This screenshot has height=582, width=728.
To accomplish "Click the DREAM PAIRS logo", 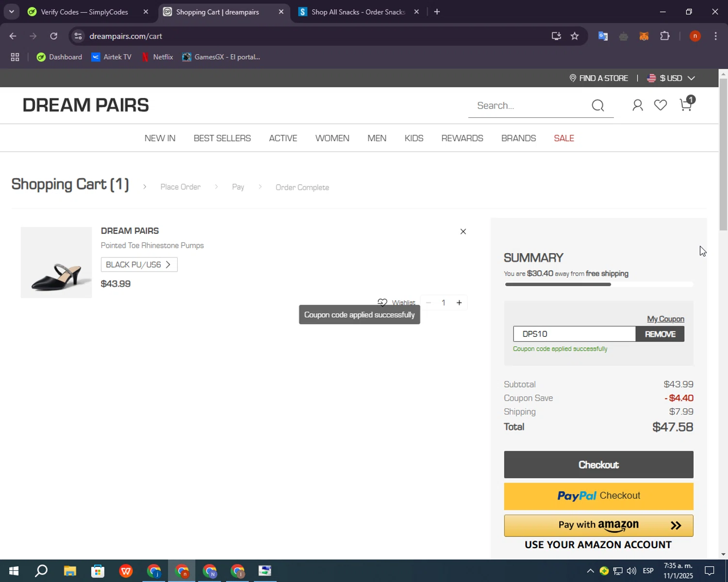I will tap(86, 105).
